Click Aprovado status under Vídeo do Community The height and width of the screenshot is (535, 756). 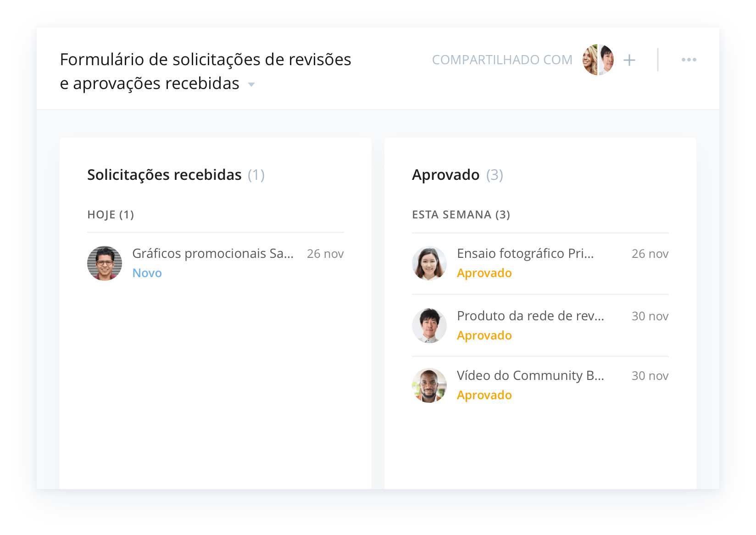(484, 395)
